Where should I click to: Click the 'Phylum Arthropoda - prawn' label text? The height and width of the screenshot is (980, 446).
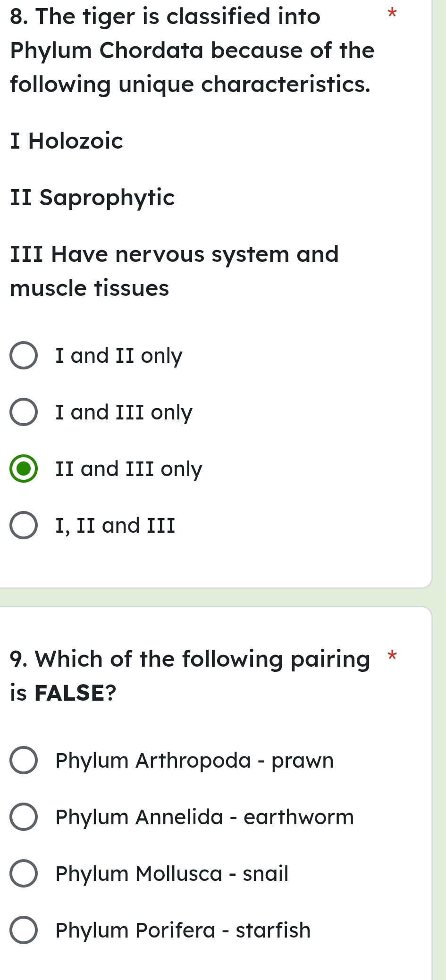(194, 761)
